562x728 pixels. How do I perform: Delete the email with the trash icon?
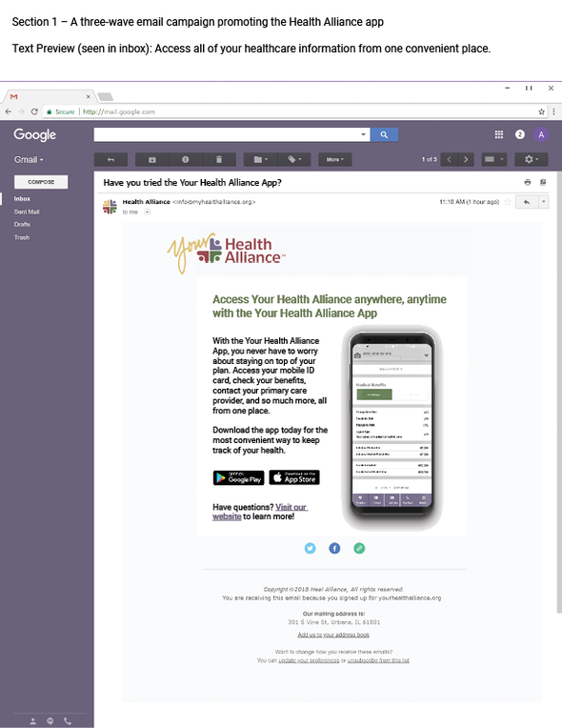click(x=219, y=159)
